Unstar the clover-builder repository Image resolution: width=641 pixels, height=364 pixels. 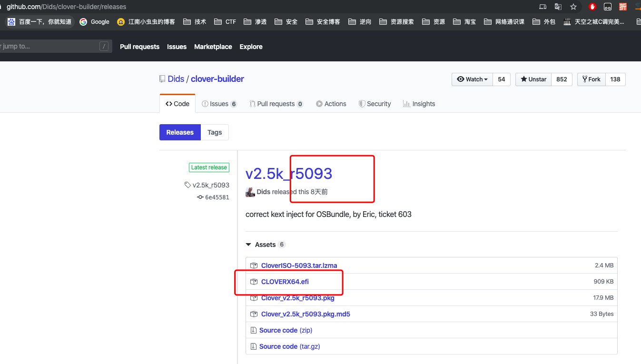533,79
